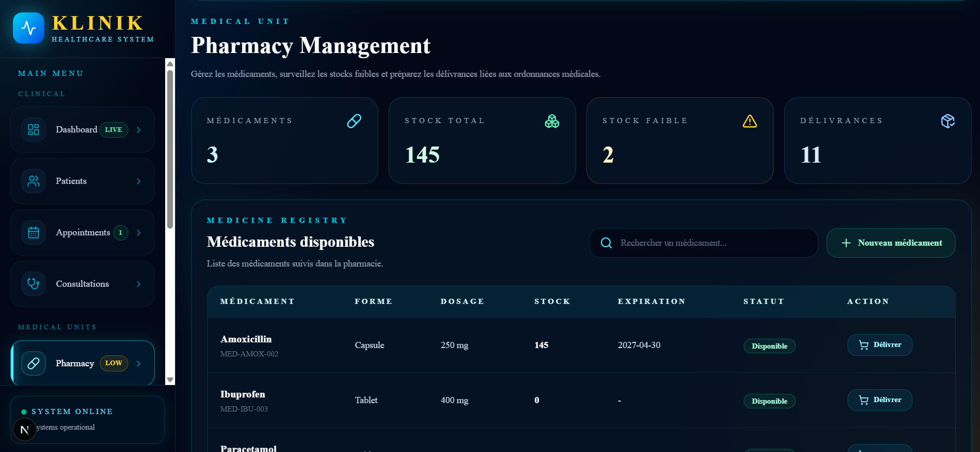Viewport: 980px width, 452px height.
Task: Click the Capsule form cell
Action: (370, 345)
